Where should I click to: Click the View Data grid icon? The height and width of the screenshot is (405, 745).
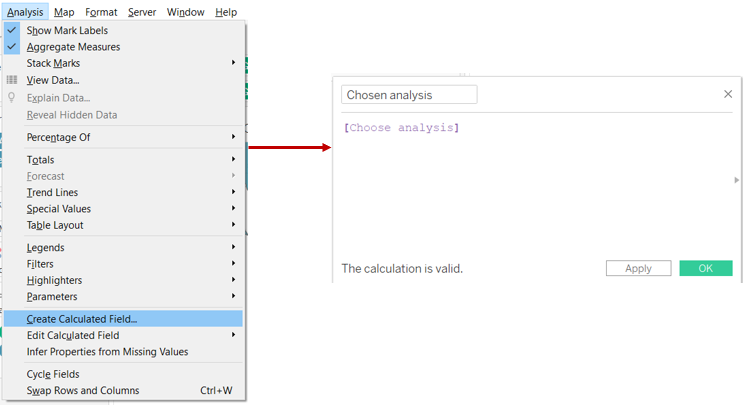coord(12,80)
